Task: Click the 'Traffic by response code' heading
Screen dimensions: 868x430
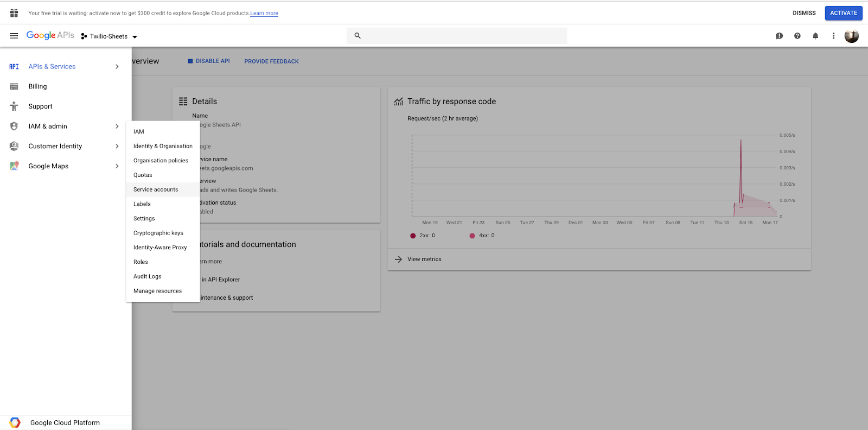Action: click(451, 102)
